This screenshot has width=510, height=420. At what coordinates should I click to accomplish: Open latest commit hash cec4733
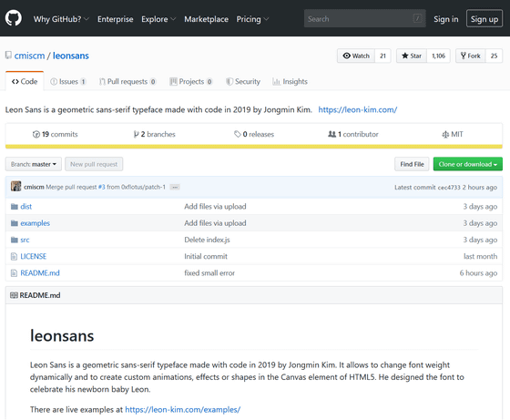(x=449, y=188)
